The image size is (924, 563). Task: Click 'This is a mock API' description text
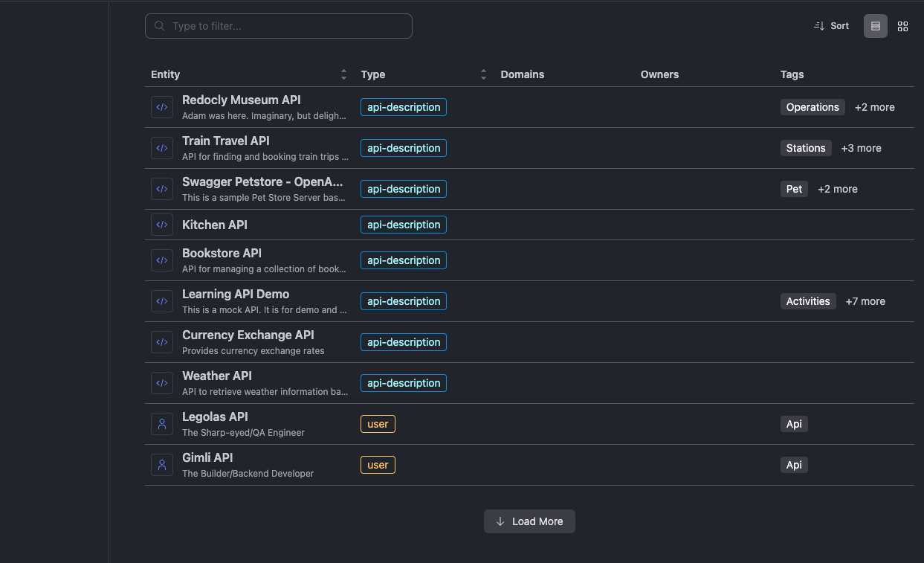pyautogui.click(x=264, y=310)
